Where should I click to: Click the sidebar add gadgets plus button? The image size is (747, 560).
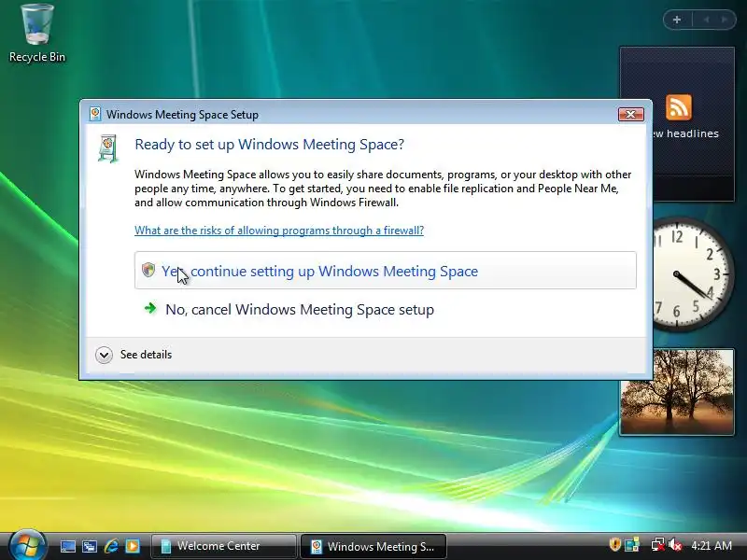pyautogui.click(x=677, y=20)
